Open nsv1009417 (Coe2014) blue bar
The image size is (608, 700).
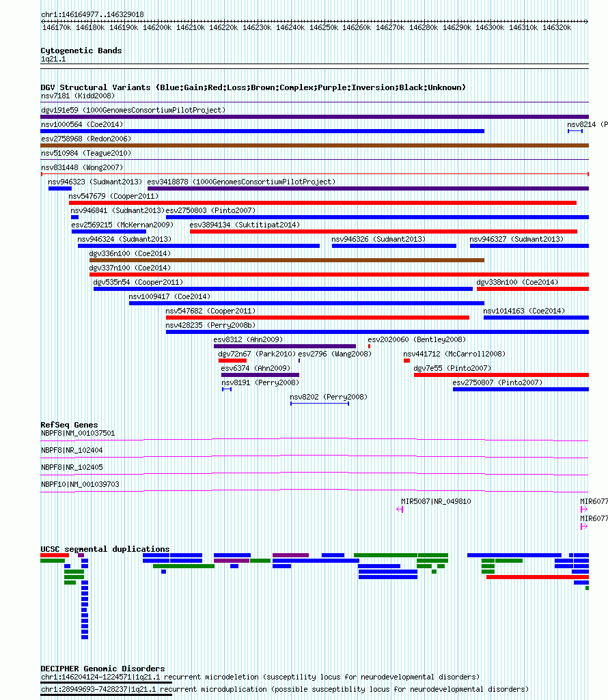(x=307, y=303)
